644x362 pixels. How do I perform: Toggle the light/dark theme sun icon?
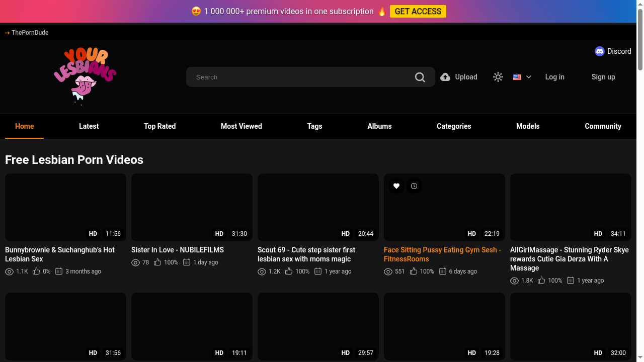point(498,77)
